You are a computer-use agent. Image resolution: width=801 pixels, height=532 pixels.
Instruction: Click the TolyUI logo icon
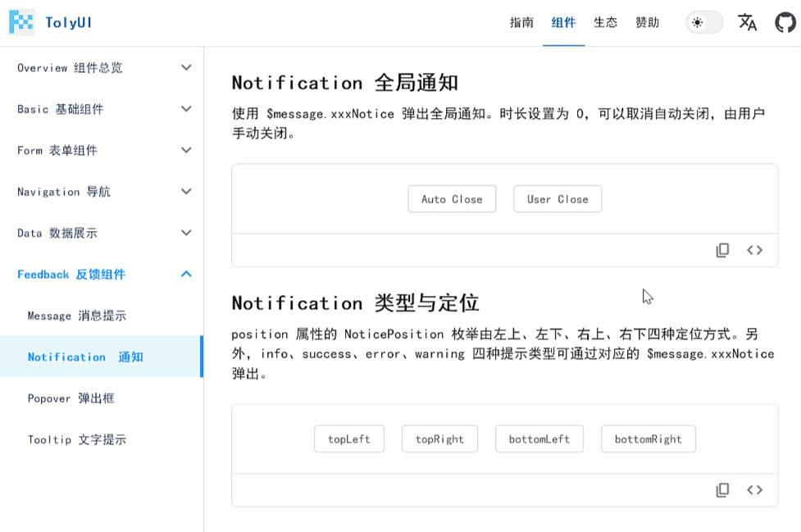tap(21, 22)
